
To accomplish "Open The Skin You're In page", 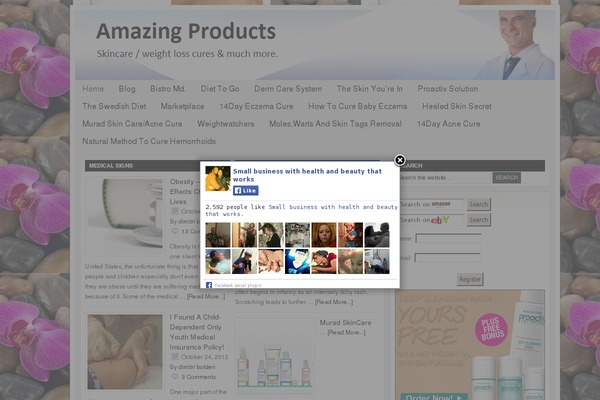I will click(370, 89).
